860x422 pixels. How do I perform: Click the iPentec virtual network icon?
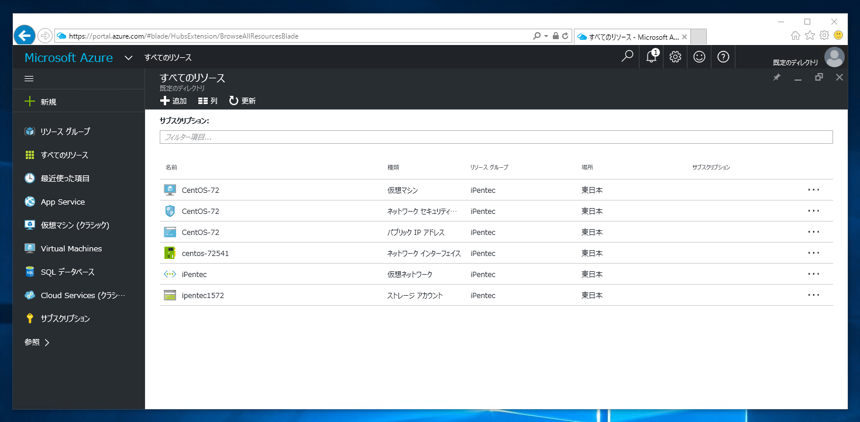(x=170, y=274)
